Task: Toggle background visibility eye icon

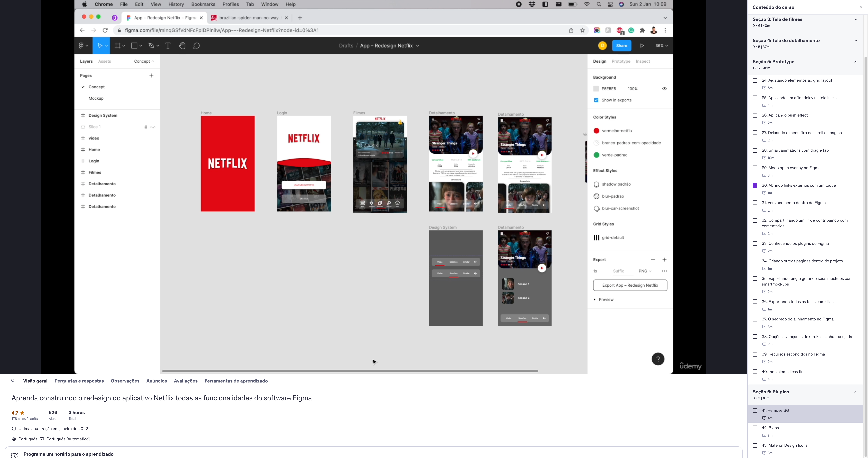Action: pos(664,89)
